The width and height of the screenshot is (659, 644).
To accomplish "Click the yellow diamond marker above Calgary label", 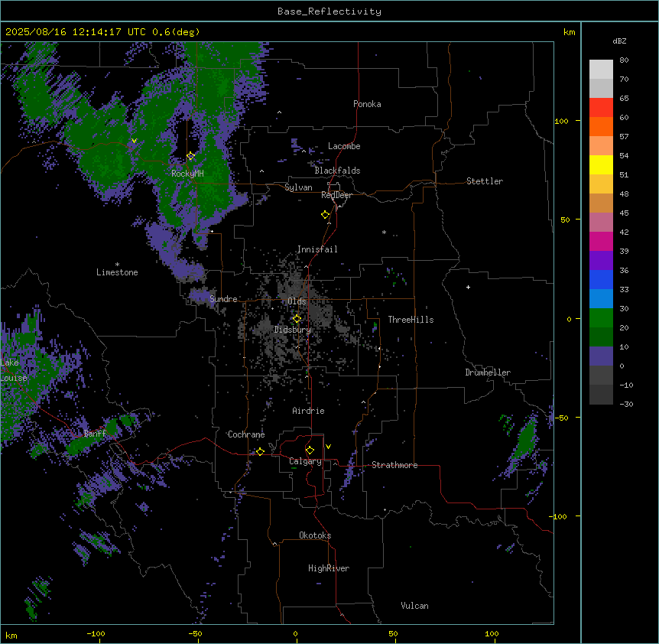I will click(x=310, y=450).
